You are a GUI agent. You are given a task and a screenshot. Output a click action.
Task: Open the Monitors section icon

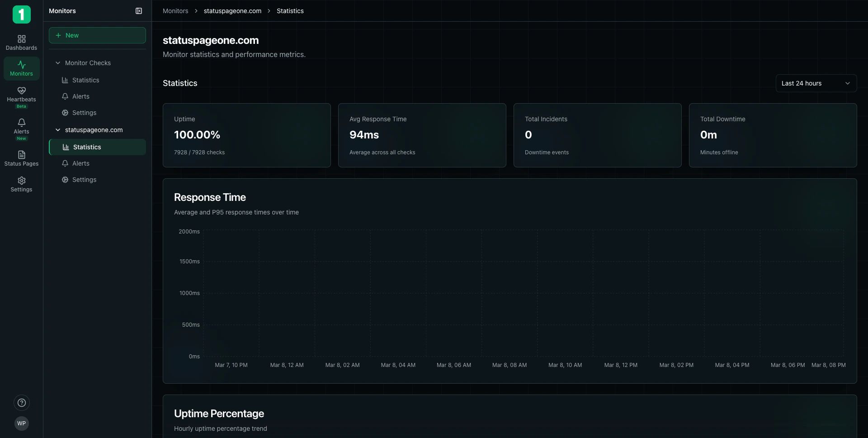[x=21, y=68]
